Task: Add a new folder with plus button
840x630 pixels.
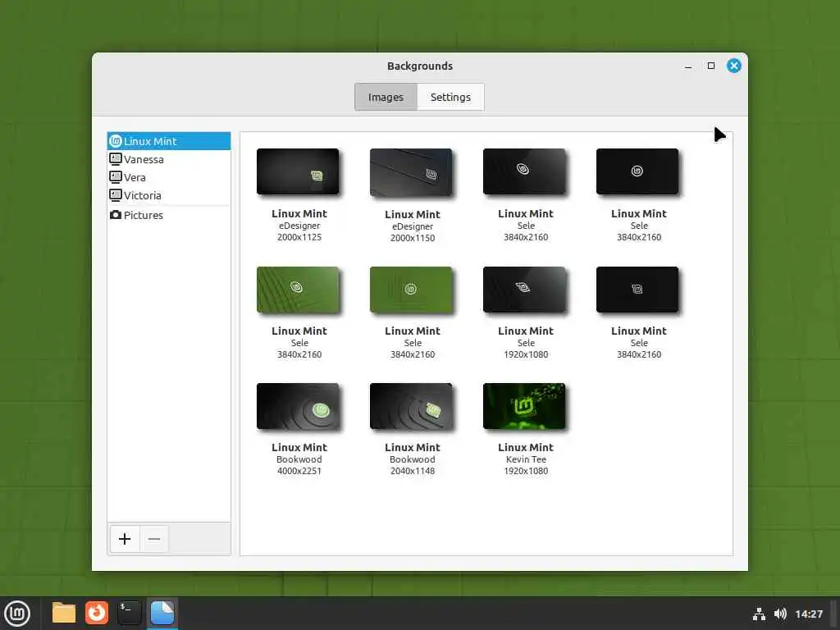Action: coord(125,538)
